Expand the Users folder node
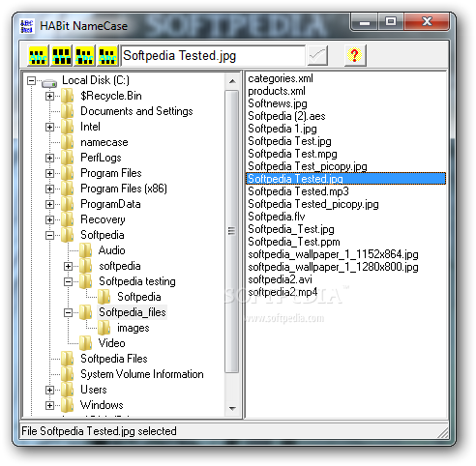The width and height of the screenshot is (476, 466). (49, 390)
